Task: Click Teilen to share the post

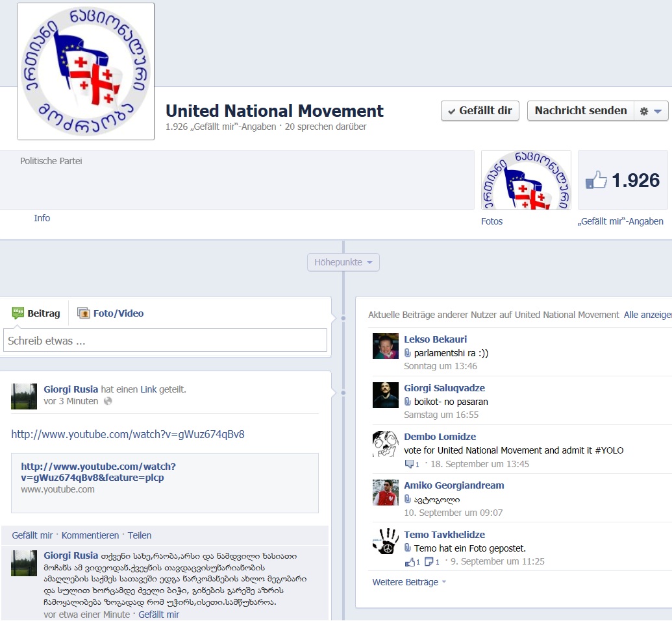Action: (140, 535)
